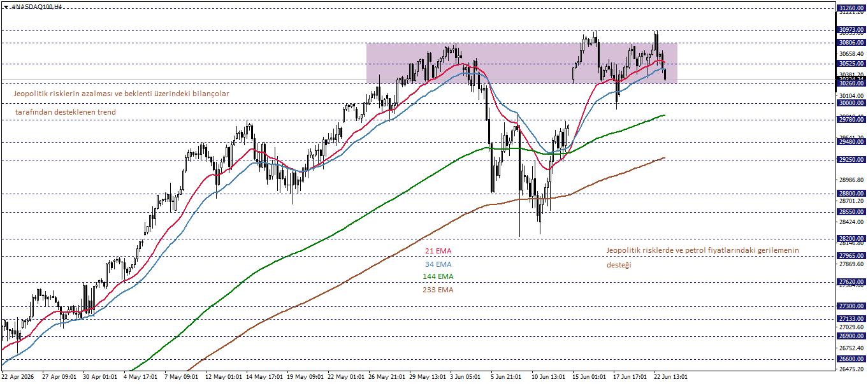The height and width of the screenshot is (384, 868).
Task: Click the 28200.00 price level label
Action: (851, 238)
